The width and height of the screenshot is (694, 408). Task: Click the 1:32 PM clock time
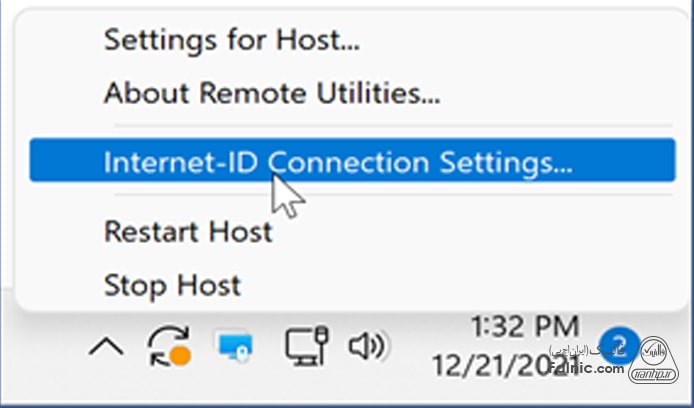(x=524, y=325)
